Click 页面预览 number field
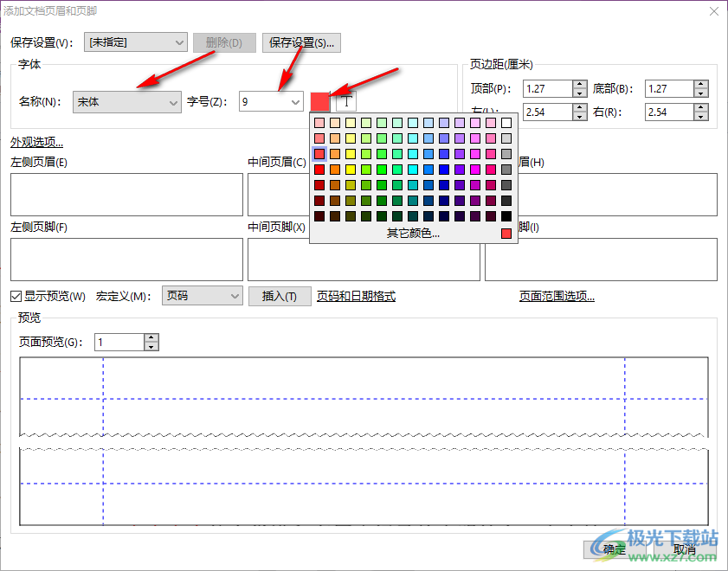The width and height of the screenshot is (728, 571). 119,343
